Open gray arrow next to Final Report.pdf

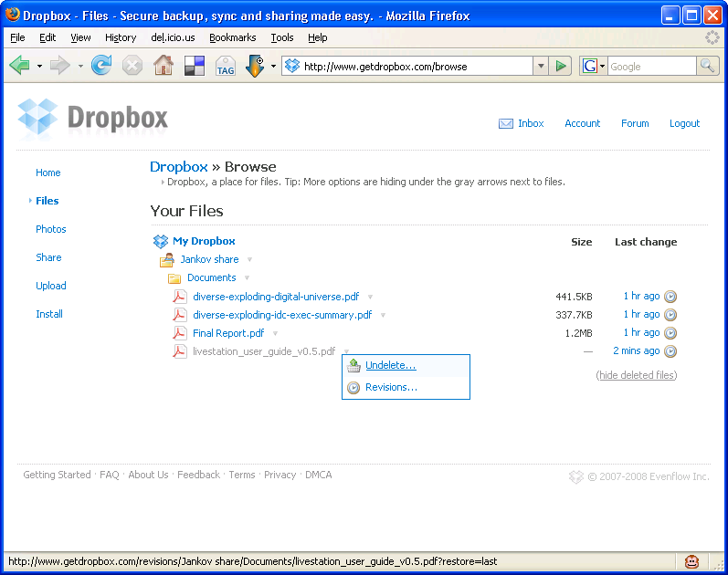(275, 333)
